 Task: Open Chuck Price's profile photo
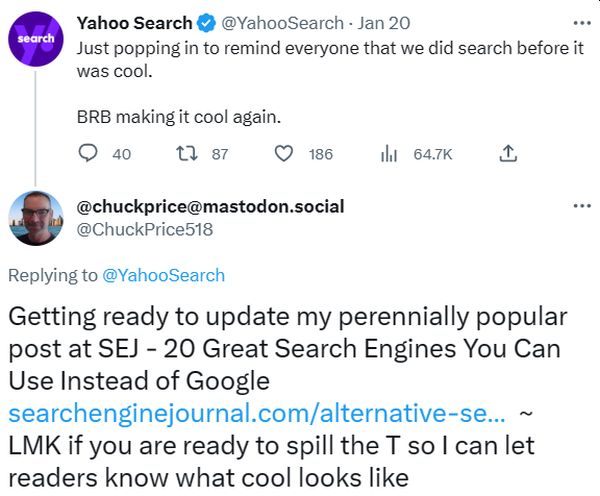(x=37, y=218)
